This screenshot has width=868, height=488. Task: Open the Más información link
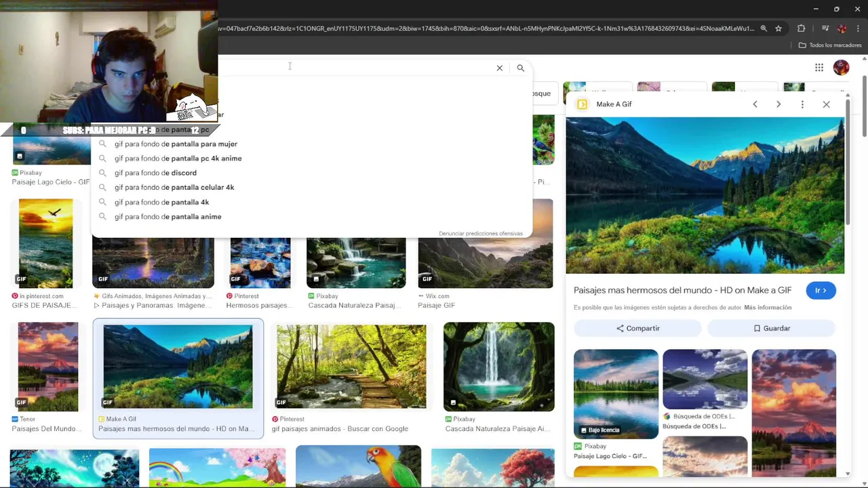(x=768, y=308)
